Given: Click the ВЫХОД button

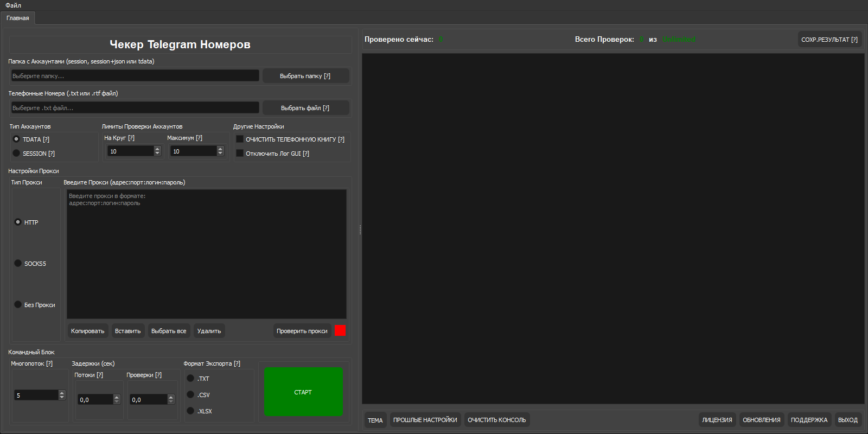Looking at the screenshot, I should pyautogui.click(x=848, y=420).
